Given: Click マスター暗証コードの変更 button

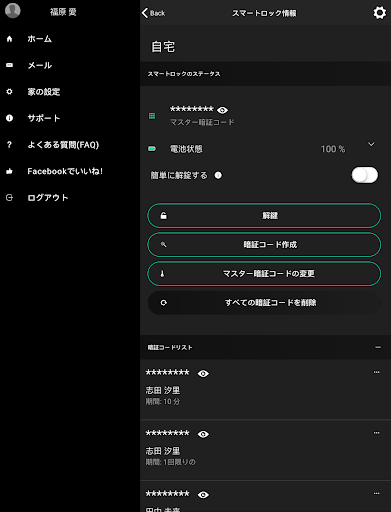Looking at the screenshot, I should [264, 274].
